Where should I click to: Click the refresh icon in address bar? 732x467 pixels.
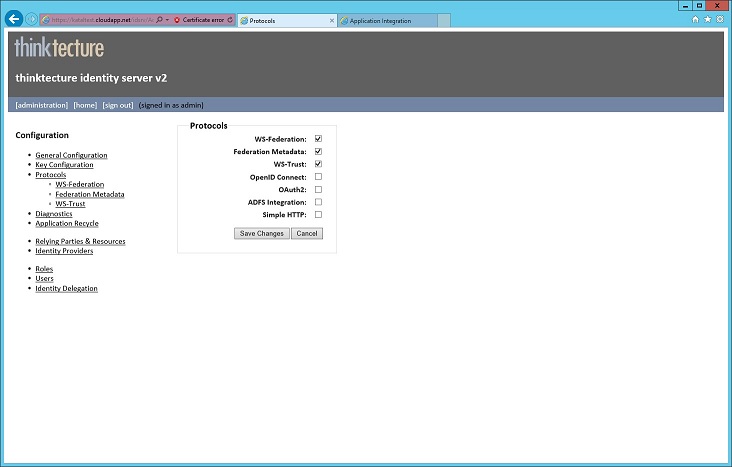[x=230, y=20]
